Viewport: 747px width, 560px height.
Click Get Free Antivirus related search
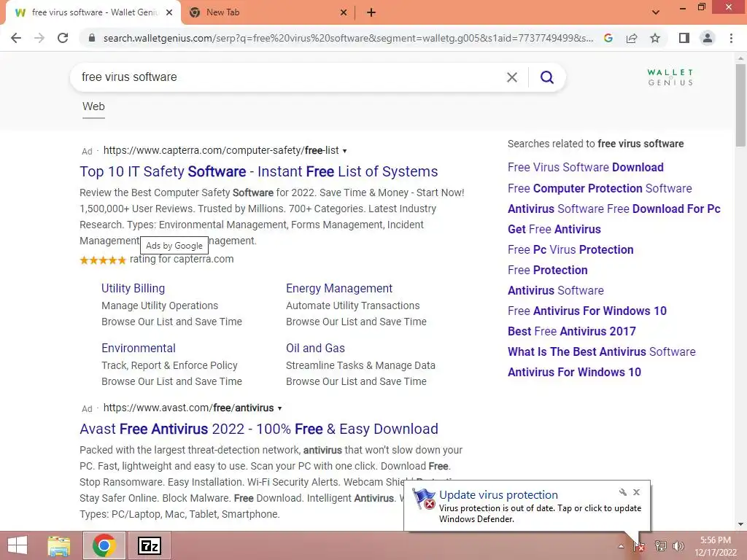[x=554, y=230]
